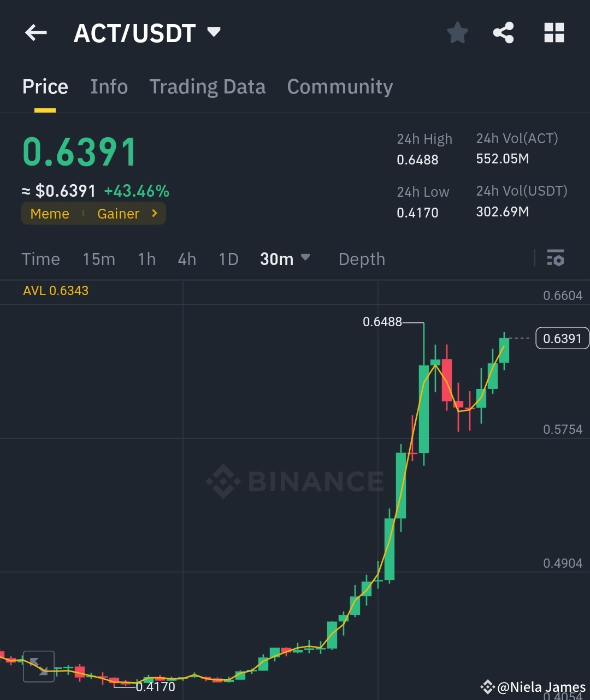
Task: Select the 15m candle interval
Action: coord(99,259)
